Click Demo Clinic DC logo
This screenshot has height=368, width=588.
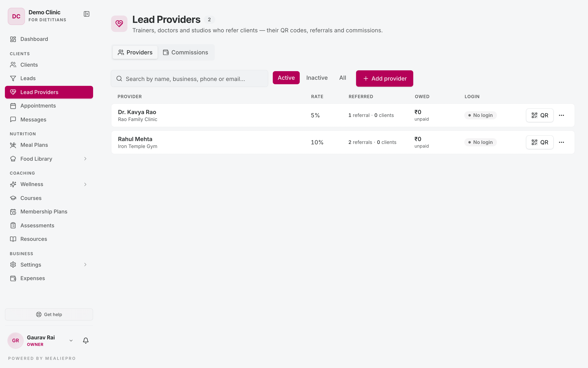(x=16, y=16)
